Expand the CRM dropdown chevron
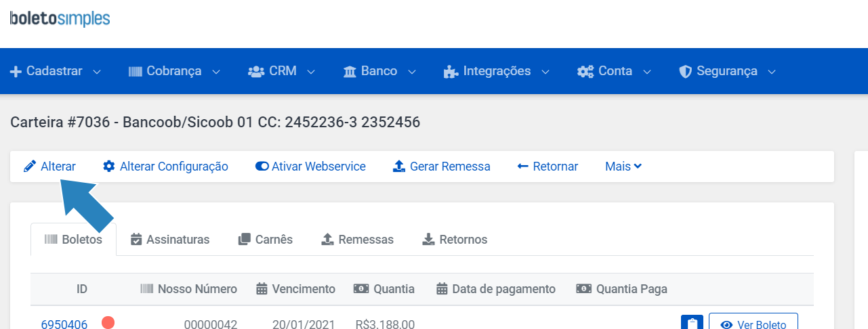 coord(311,72)
